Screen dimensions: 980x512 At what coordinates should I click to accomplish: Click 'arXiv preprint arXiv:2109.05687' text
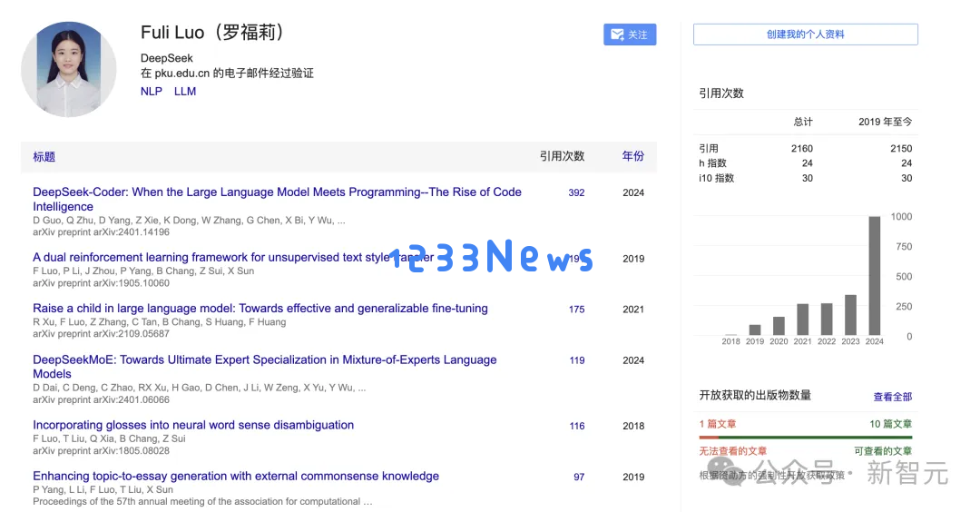101,334
